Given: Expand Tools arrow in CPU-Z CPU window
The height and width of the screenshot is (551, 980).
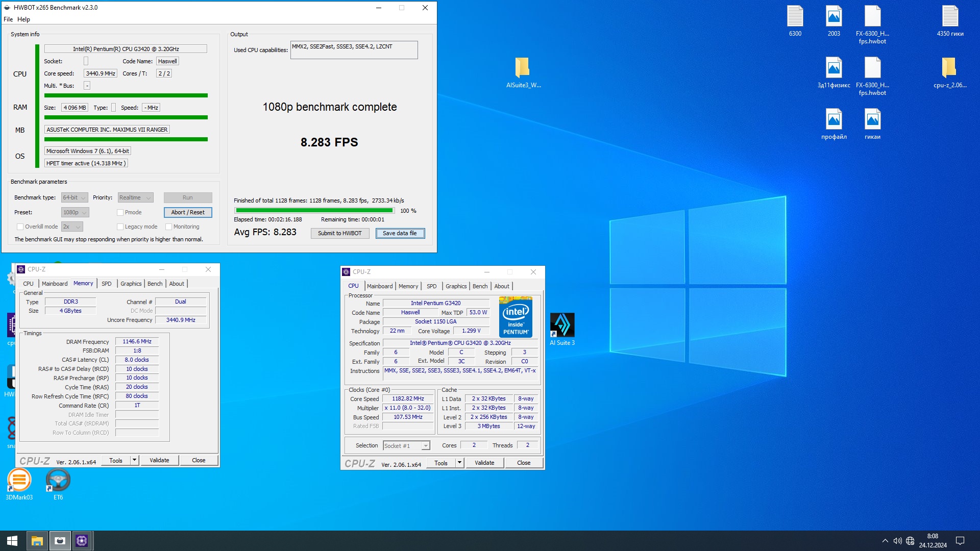Looking at the screenshot, I should [459, 463].
